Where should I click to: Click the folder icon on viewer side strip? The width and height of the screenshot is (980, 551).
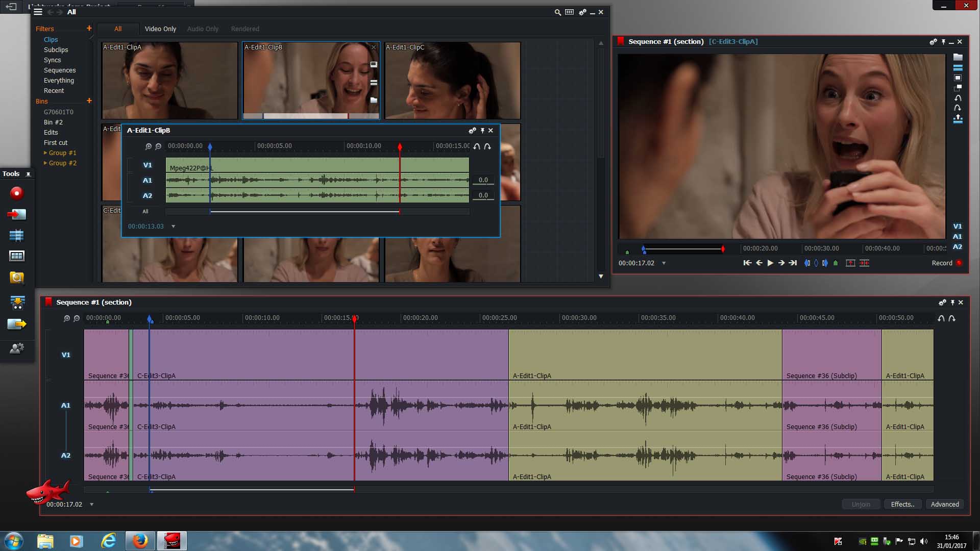tap(958, 57)
